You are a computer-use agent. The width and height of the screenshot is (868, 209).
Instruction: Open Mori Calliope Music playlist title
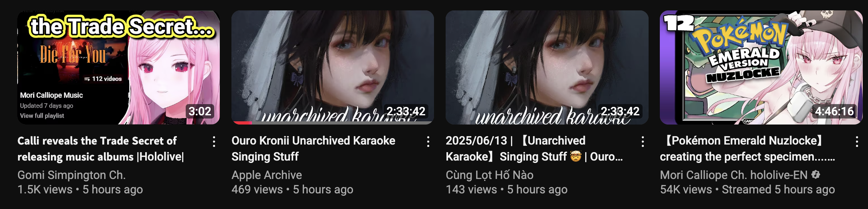tap(51, 95)
